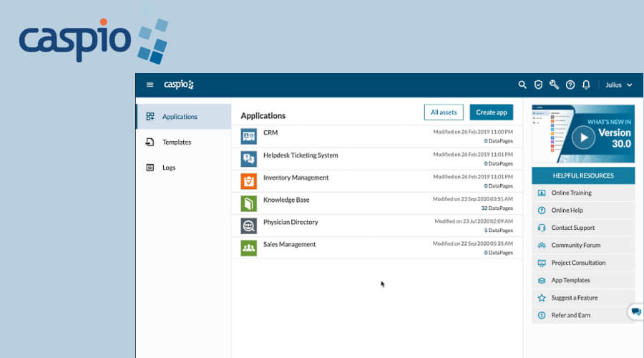
Task: Open Inventory Management application name
Action: 296,178
